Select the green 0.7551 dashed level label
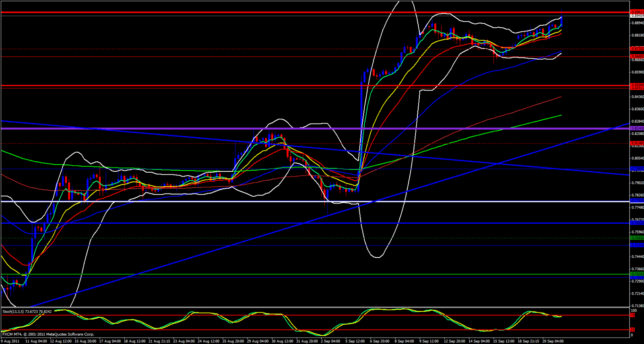The width and height of the screenshot is (644, 344). (637, 238)
